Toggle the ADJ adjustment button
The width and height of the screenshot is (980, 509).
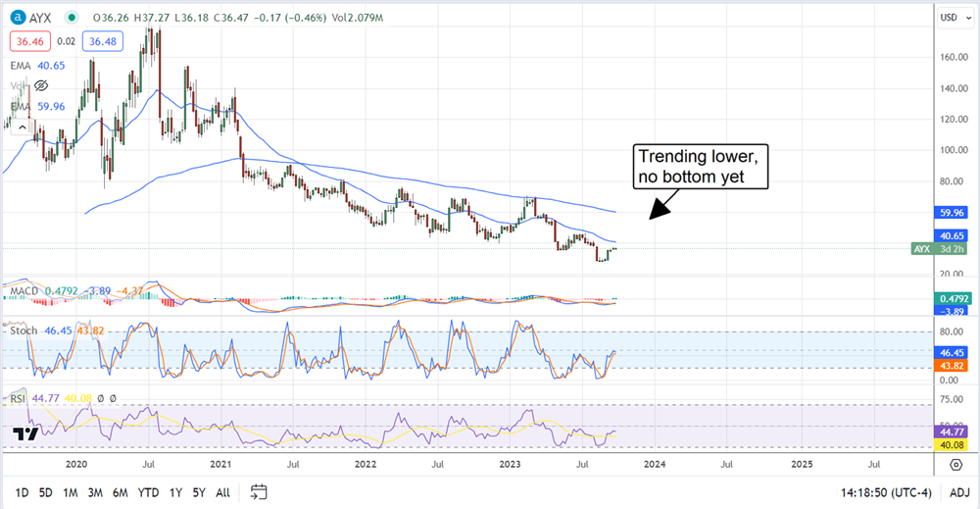tap(959, 492)
